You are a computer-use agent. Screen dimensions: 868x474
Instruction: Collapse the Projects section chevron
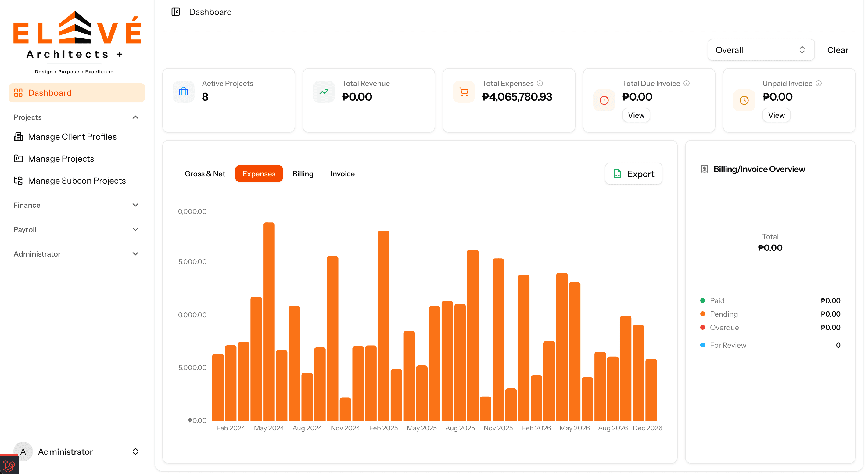pos(135,117)
